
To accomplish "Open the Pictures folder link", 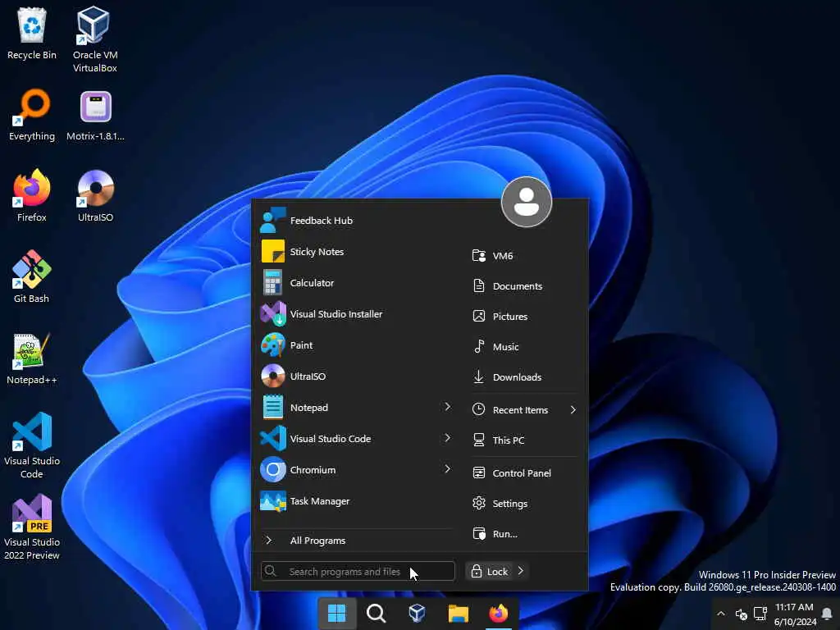I will (525, 317).
